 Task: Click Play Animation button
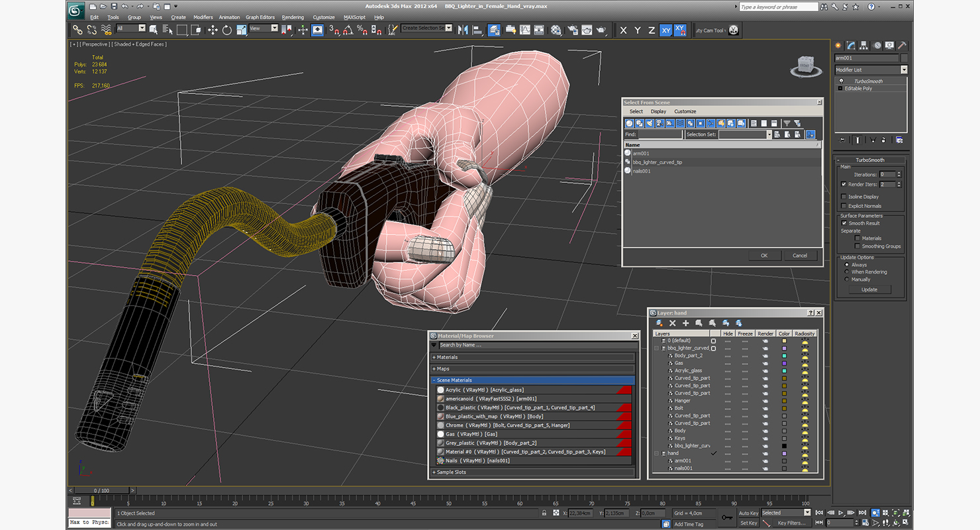pos(842,513)
